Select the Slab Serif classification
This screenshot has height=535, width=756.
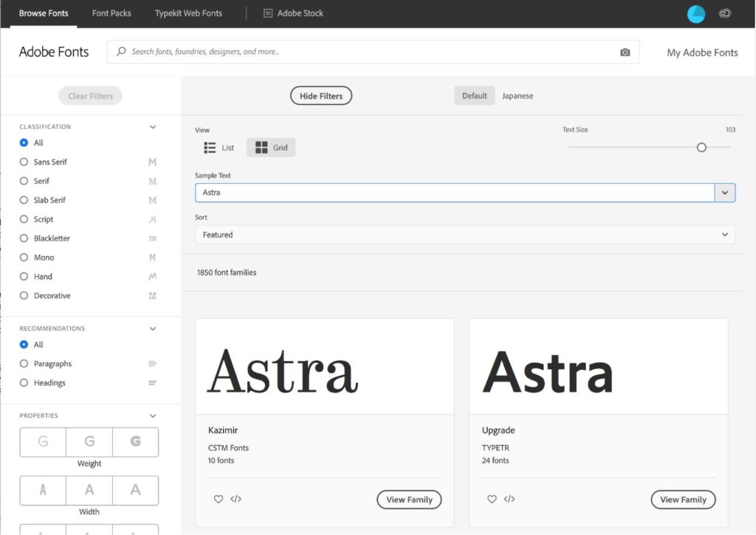tap(24, 200)
